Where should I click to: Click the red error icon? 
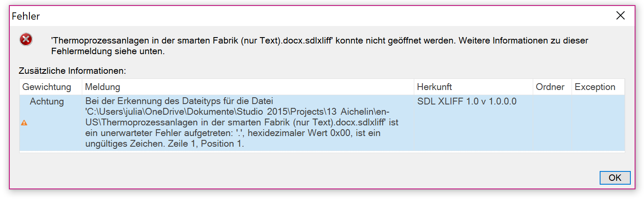click(x=26, y=40)
